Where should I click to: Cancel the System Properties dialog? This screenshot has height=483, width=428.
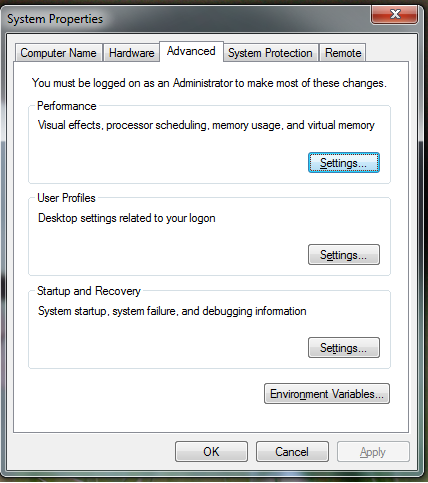click(x=292, y=452)
